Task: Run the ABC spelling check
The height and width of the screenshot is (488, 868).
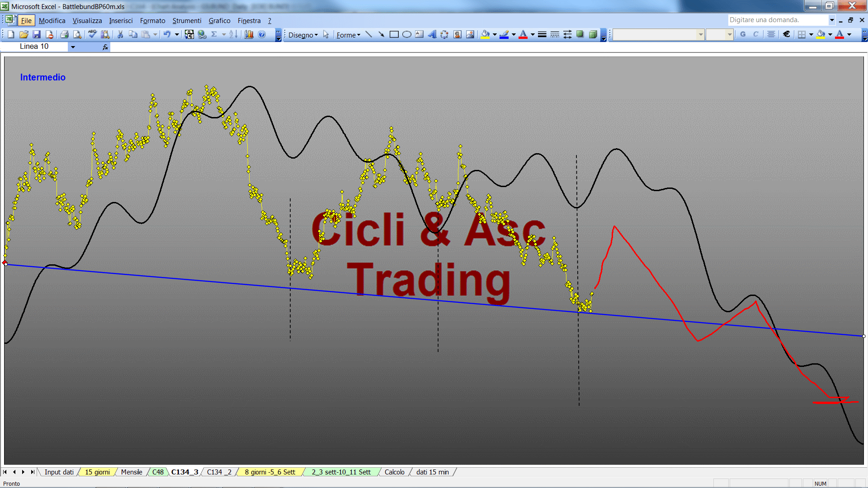Action: pyautogui.click(x=92, y=34)
